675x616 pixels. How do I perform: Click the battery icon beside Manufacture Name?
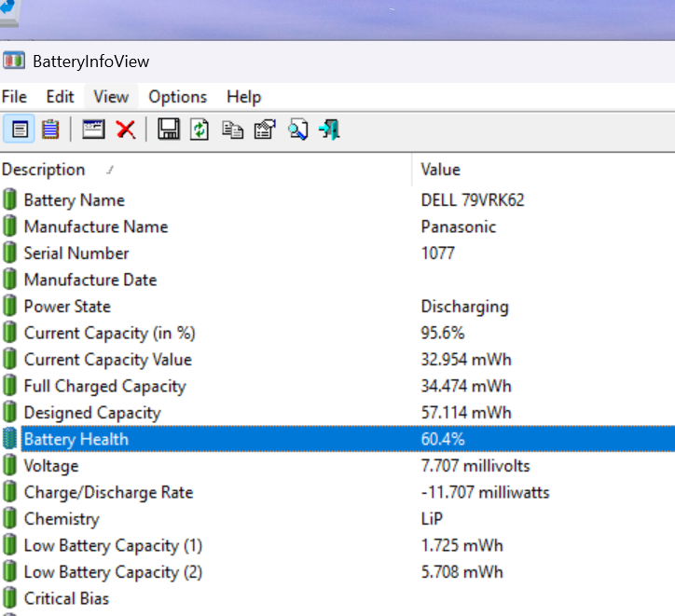point(9,226)
